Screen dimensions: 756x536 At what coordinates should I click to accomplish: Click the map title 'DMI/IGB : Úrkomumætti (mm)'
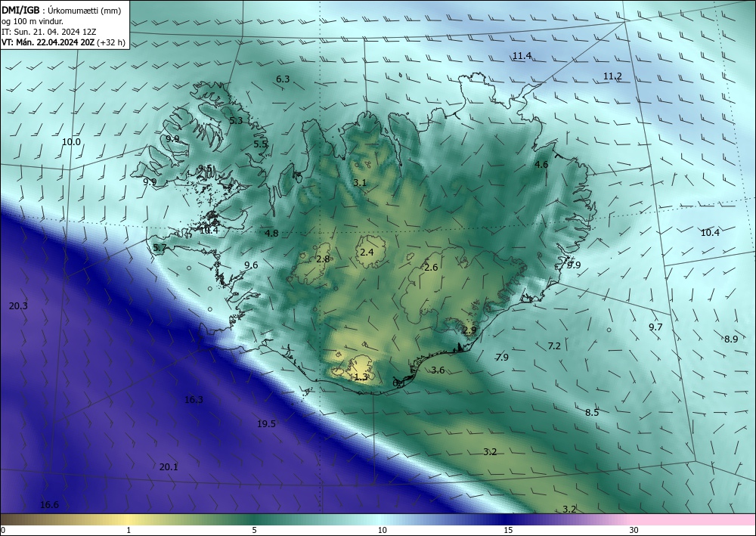[61, 11]
